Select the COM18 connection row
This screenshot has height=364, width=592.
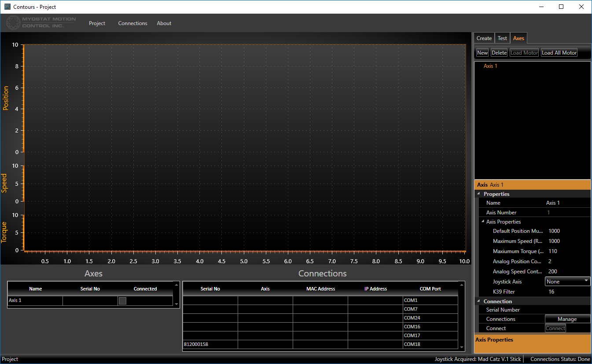[x=320, y=344]
